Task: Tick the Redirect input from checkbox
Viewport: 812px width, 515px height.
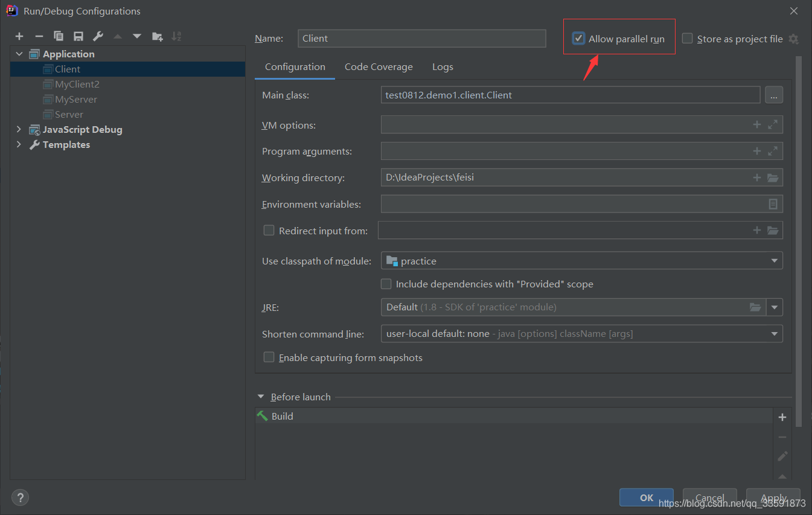Action: point(269,230)
